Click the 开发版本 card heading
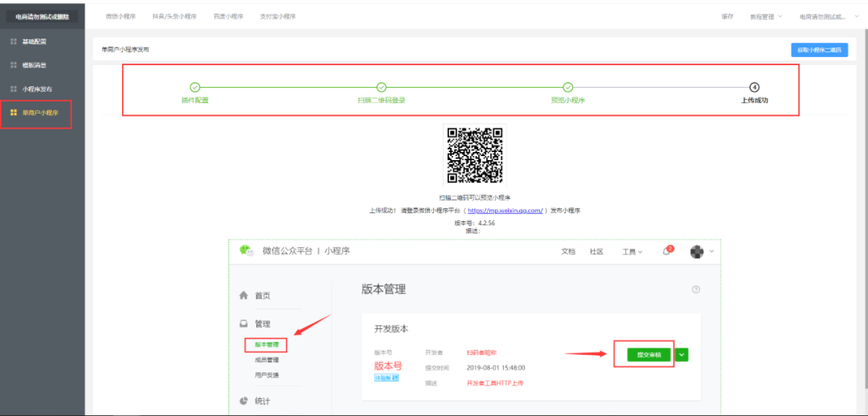 (x=391, y=328)
